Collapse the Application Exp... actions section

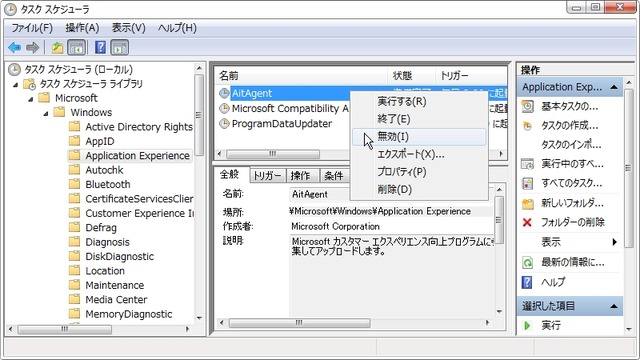[x=614, y=87]
